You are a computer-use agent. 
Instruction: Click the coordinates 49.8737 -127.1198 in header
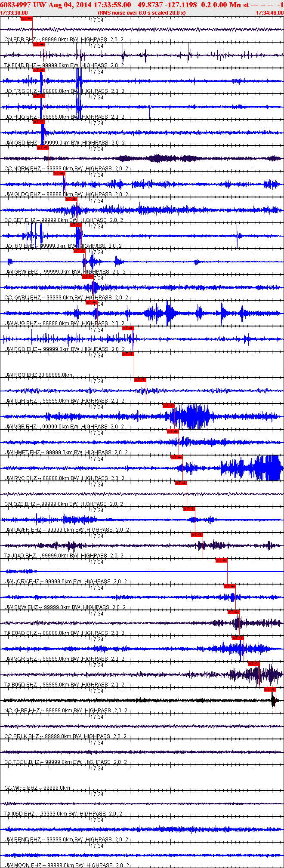coord(167,5)
